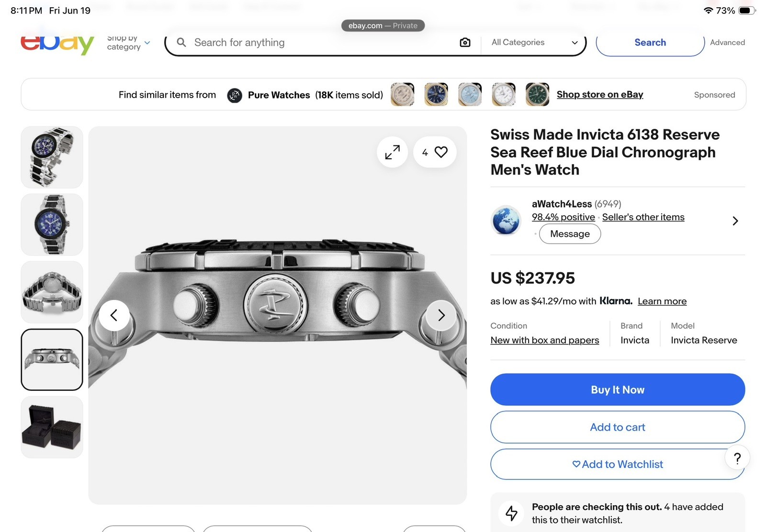The height and width of the screenshot is (532, 766).
Task: Open Klarna Learn more link
Action: [x=662, y=301]
